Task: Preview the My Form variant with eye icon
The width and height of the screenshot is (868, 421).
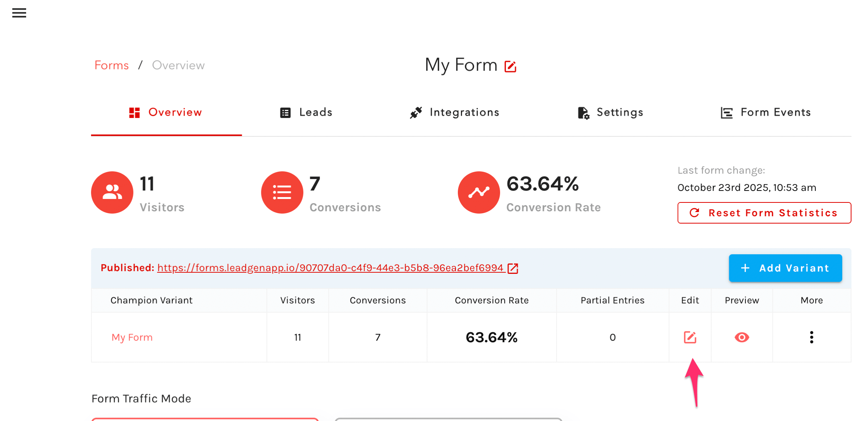Action: tap(742, 337)
